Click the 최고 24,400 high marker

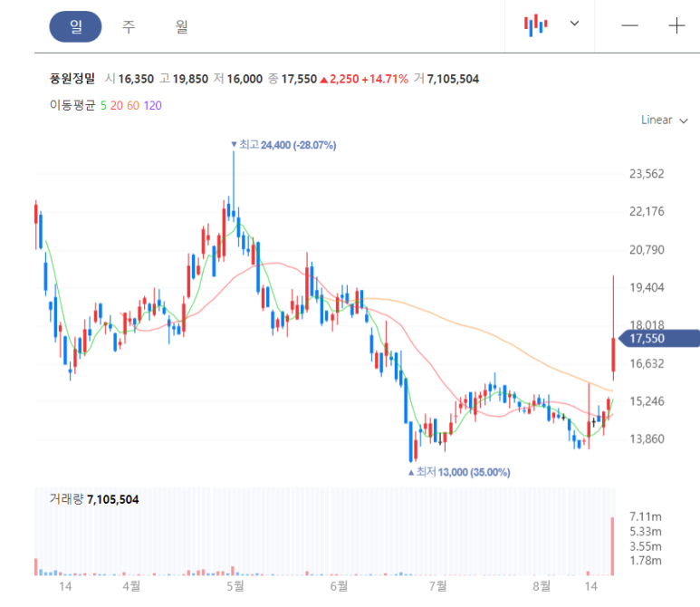click(x=283, y=145)
